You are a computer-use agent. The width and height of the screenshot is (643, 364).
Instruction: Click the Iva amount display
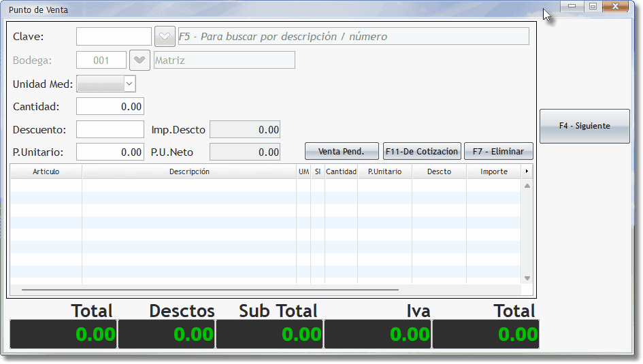click(x=378, y=335)
